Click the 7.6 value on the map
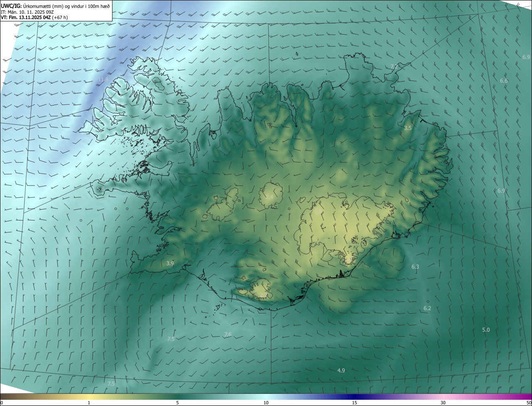The image size is (532, 406). (x=228, y=334)
